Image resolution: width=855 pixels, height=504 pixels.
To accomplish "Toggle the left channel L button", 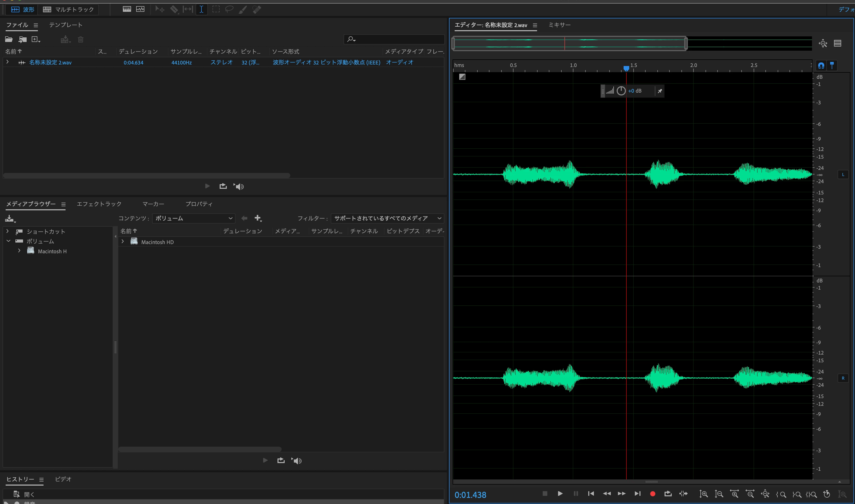I will coord(843,174).
